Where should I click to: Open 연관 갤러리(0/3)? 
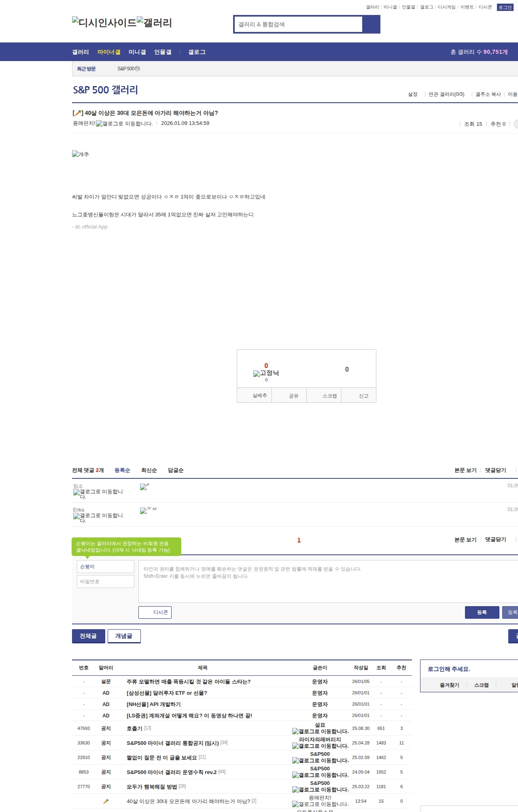[x=446, y=94]
